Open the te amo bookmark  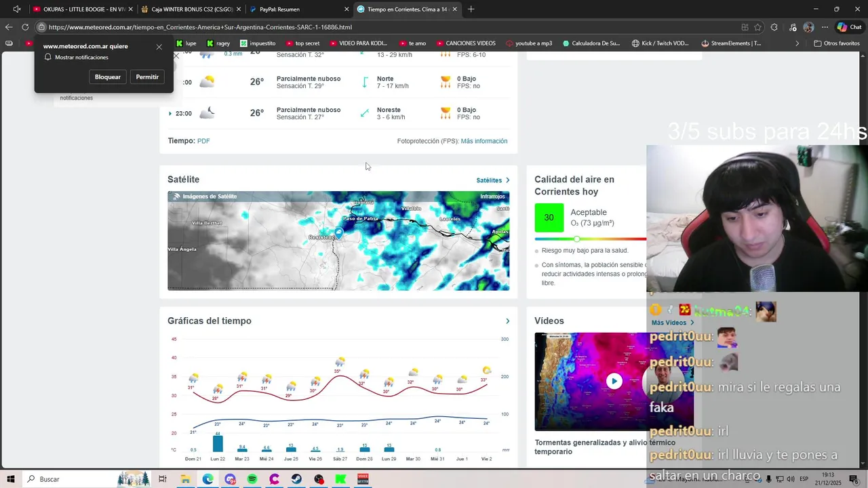(413, 43)
